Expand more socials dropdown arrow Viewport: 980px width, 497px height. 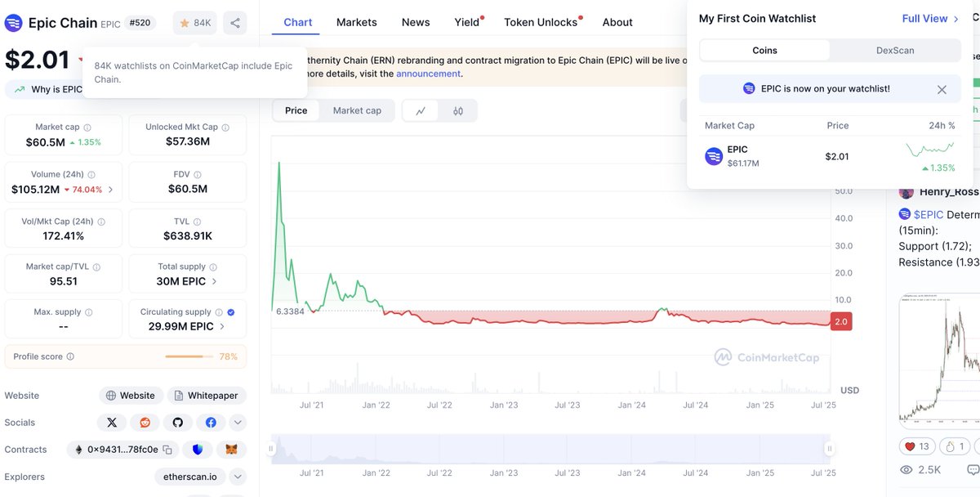click(238, 423)
